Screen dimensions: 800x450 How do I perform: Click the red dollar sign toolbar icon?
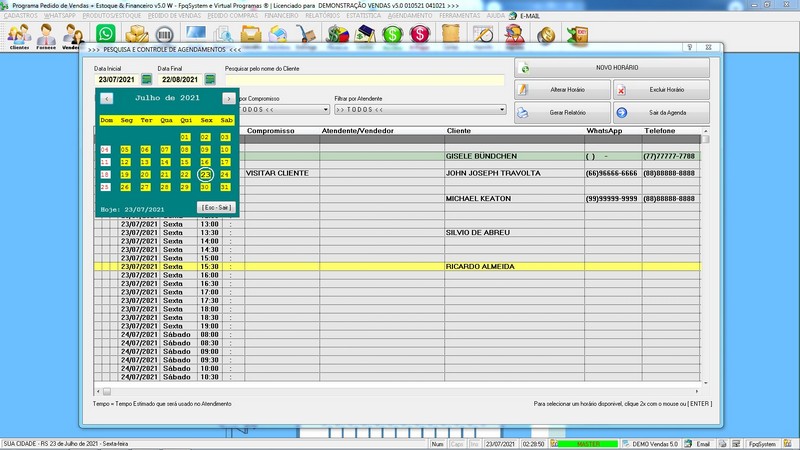pos(419,35)
